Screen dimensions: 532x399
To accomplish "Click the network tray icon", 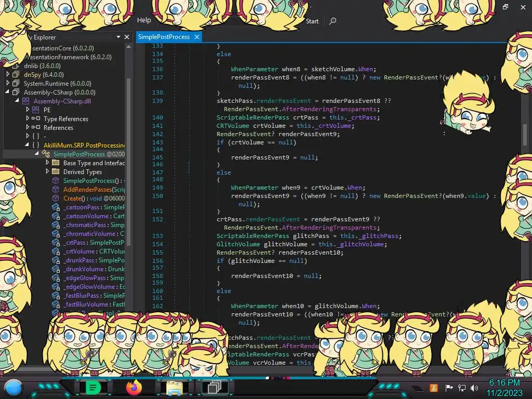I will click(x=462, y=388).
